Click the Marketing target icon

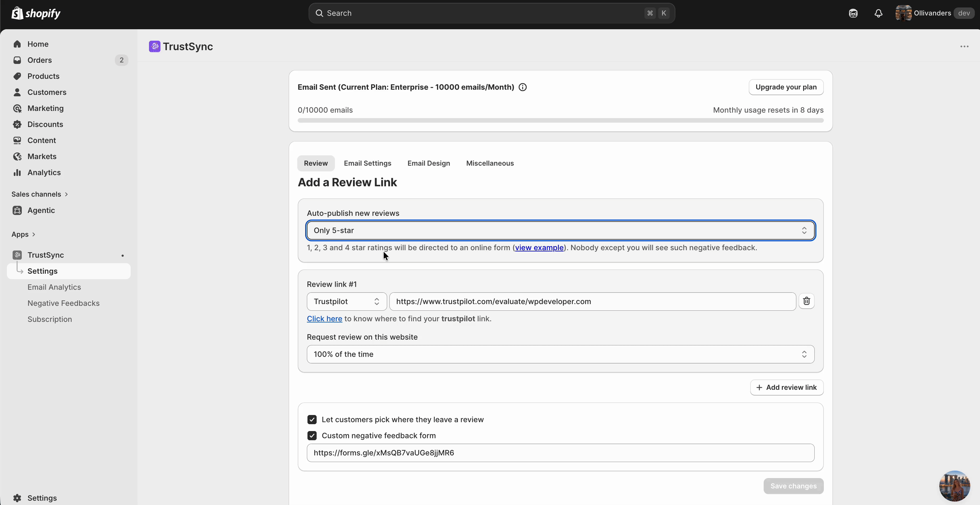(17, 108)
